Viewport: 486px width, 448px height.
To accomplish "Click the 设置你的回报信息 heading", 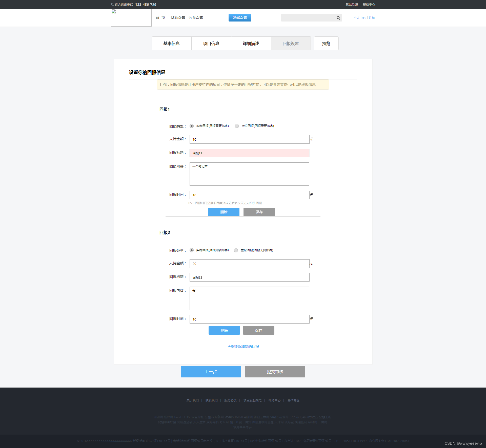I will pos(147,72).
